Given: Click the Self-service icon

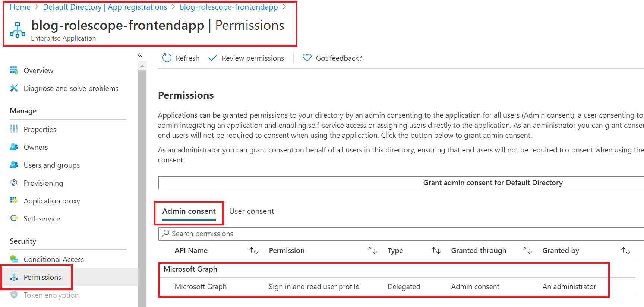Looking at the screenshot, I should click(14, 218).
